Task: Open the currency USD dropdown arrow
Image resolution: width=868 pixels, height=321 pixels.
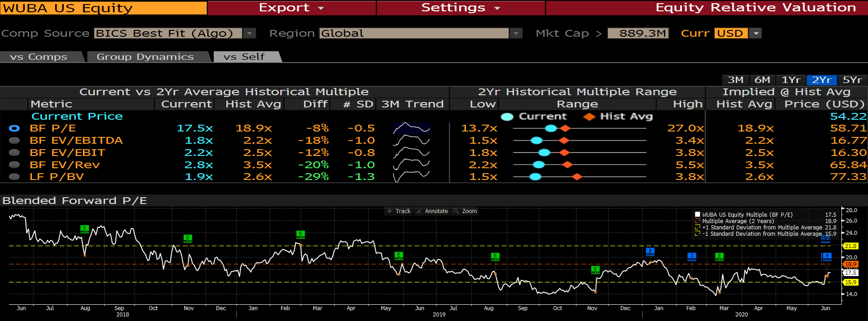Action: (x=755, y=34)
